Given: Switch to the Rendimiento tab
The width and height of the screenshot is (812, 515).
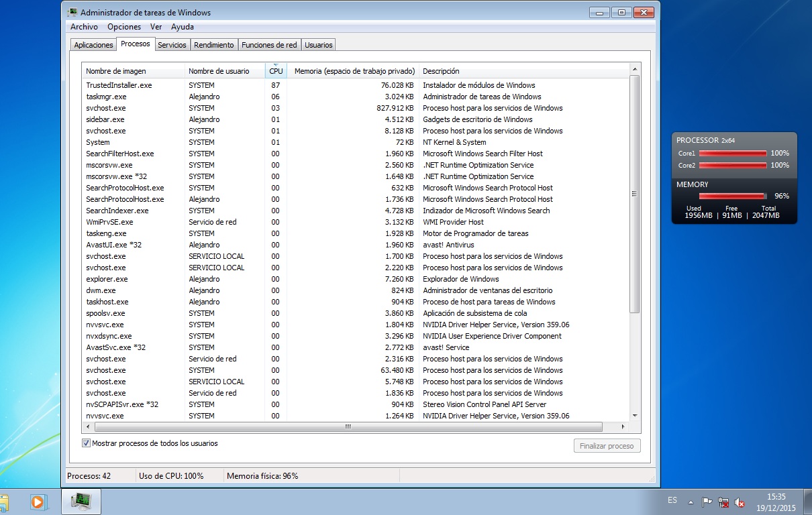Looking at the screenshot, I should [x=214, y=45].
